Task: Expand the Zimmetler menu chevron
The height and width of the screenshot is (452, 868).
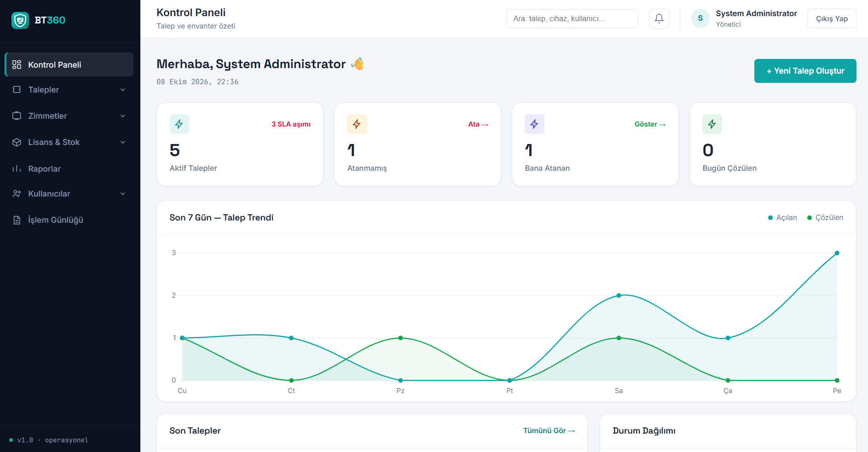Action: click(123, 116)
